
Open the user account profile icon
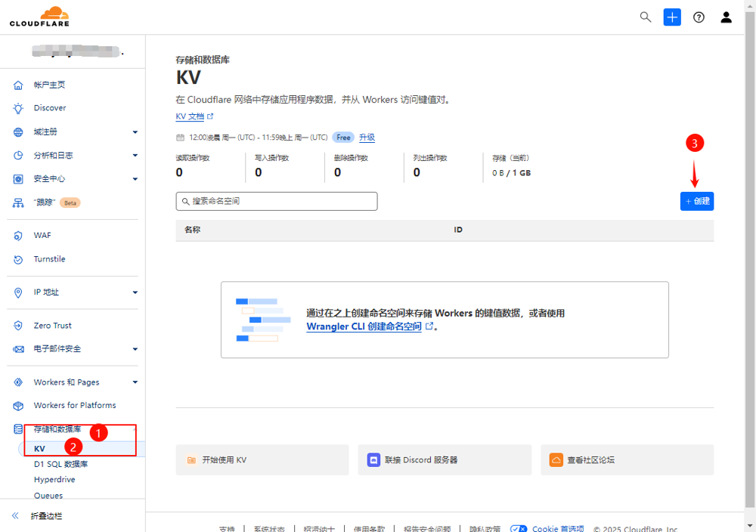(x=726, y=17)
